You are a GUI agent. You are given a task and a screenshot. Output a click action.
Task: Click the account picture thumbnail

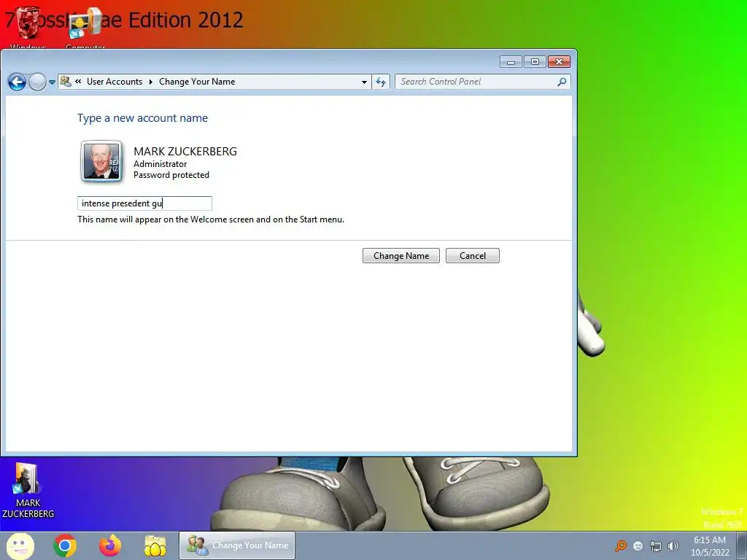(x=101, y=161)
